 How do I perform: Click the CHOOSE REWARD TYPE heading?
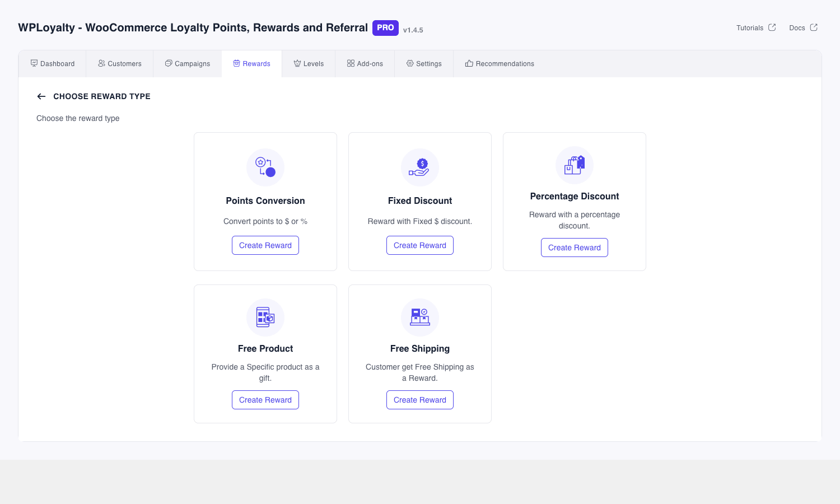pos(102,96)
